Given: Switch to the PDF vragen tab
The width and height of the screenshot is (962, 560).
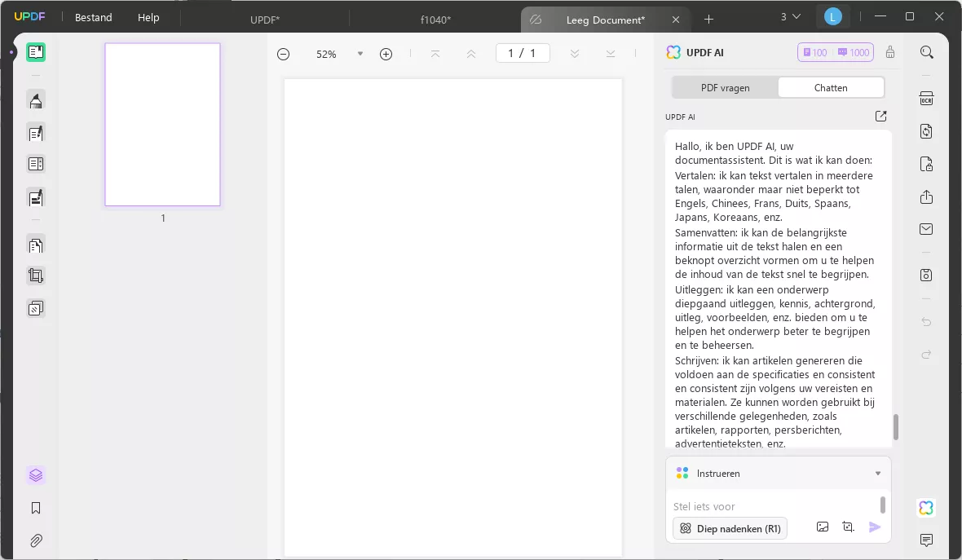Looking at the screenshot, I should pyautogui.click(x=726, y=88).
